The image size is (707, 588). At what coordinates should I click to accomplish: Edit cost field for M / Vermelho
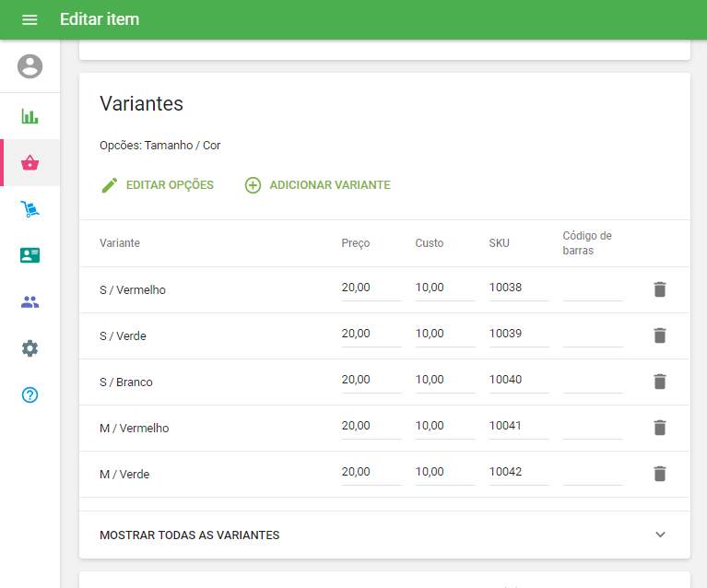[x=445, y=427]
